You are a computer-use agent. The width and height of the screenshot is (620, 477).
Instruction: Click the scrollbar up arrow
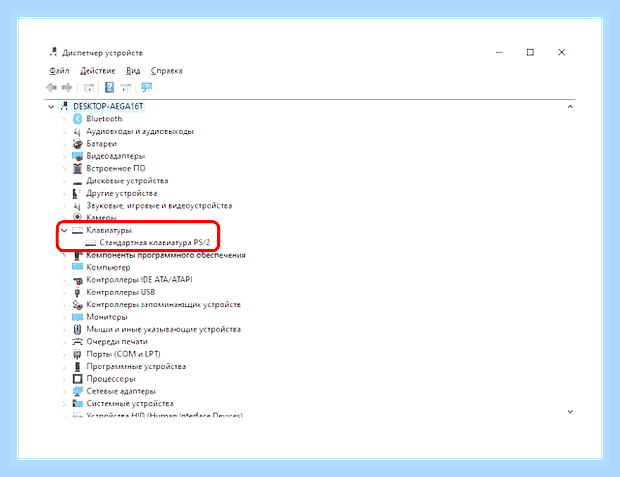pos(570,107)
